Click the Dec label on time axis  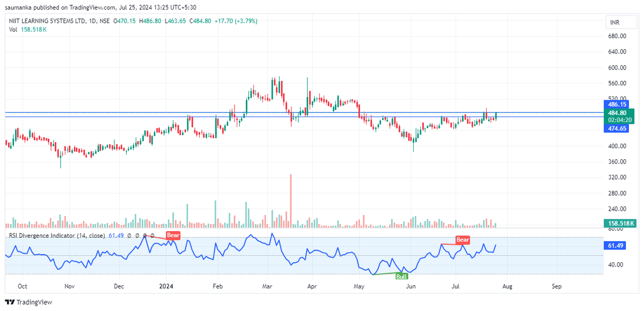pyautogui.click(x=119, y=286)
